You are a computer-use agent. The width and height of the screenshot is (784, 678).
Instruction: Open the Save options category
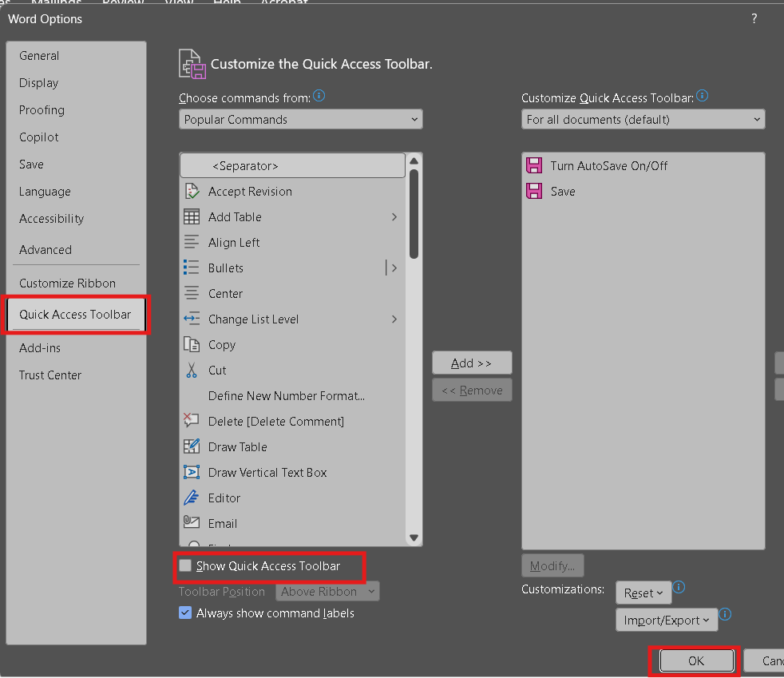click(x=76, y=164)
